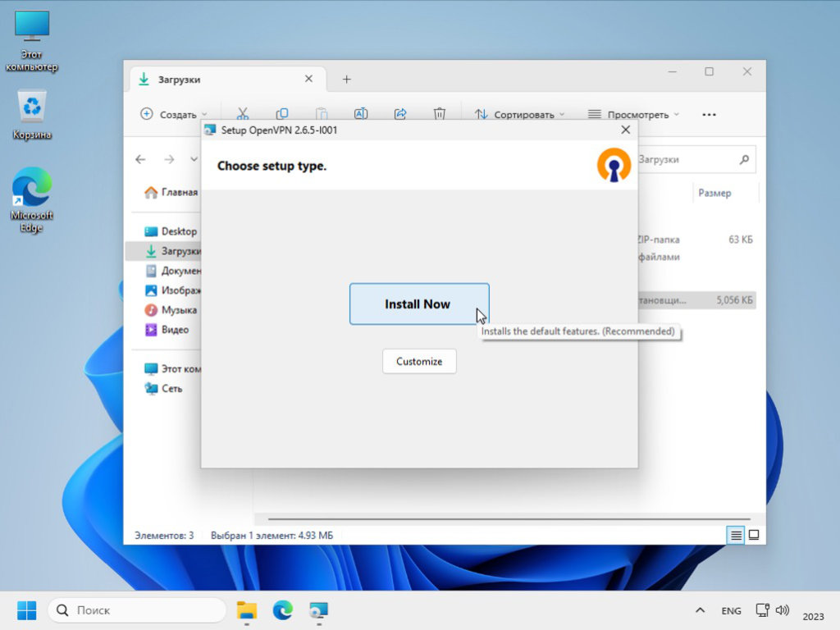This screenshot has width=840, height=630.
Task: Click the Элементов: 3 status bar text
Action: (x=164, y=535)
